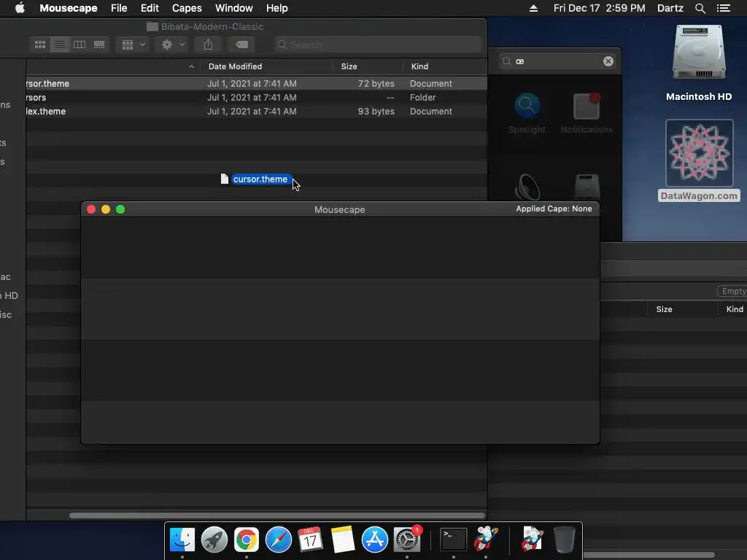Image resolution: width=747 pixels, height=560 pixels.
Task: Open Calendar from the Dock
Action: click(310, 540)
